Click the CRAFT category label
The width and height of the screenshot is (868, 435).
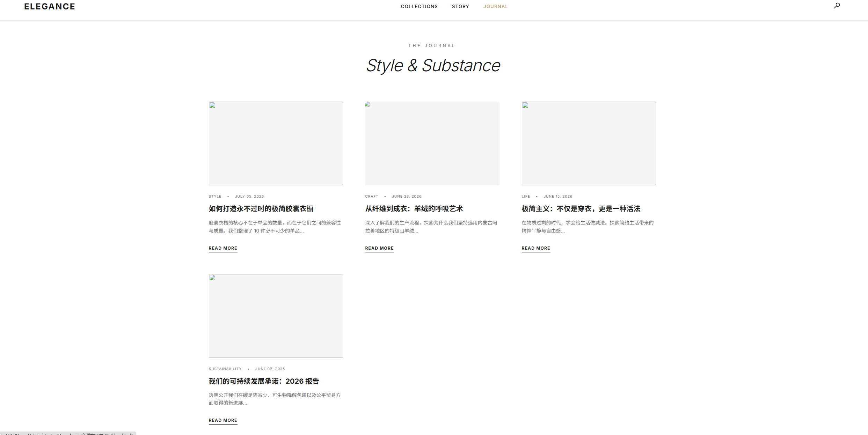[372, 197]
